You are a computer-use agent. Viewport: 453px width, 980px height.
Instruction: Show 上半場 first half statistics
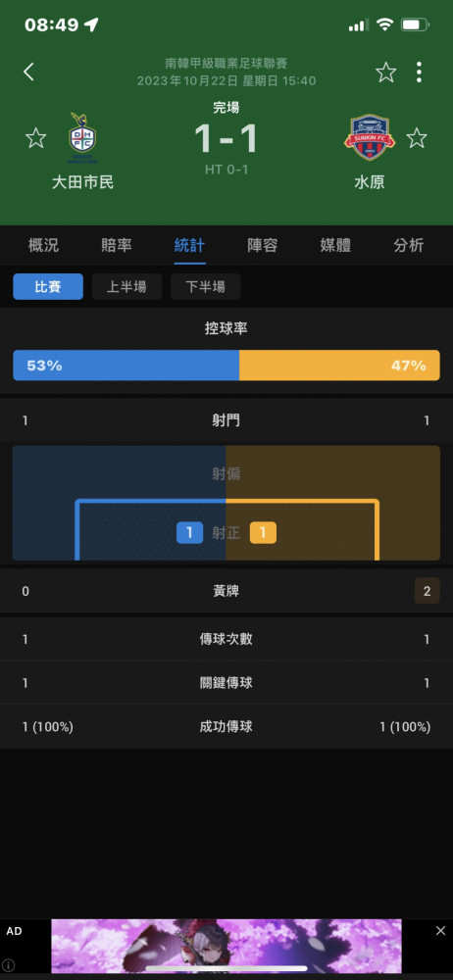tap(127, 287)
